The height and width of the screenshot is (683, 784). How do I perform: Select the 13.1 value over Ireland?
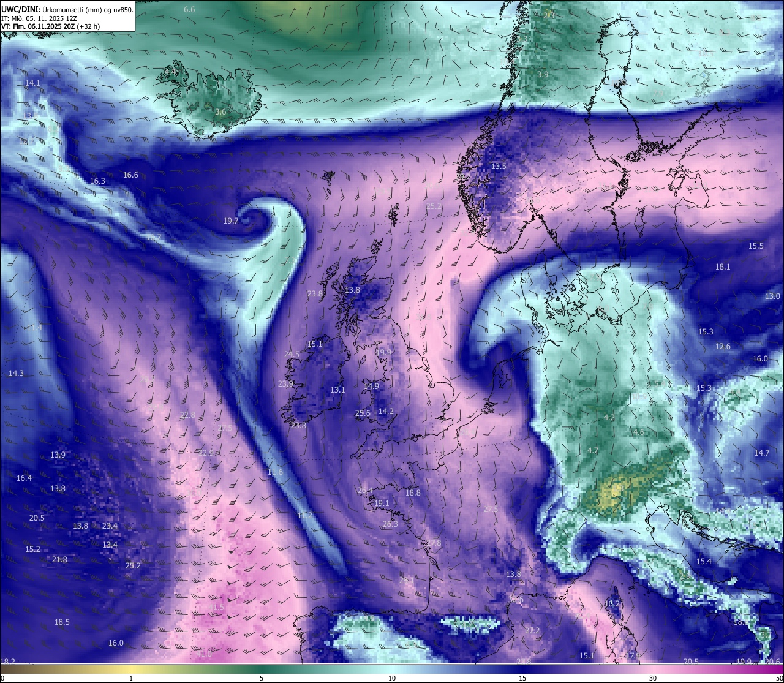click(337, 390)
